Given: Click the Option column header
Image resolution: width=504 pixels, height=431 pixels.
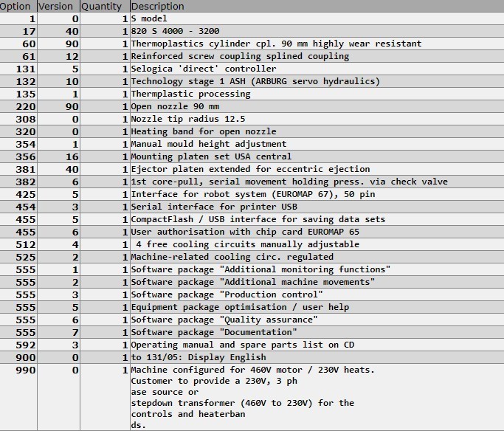Looking at the screenshot, I should 18,6.
